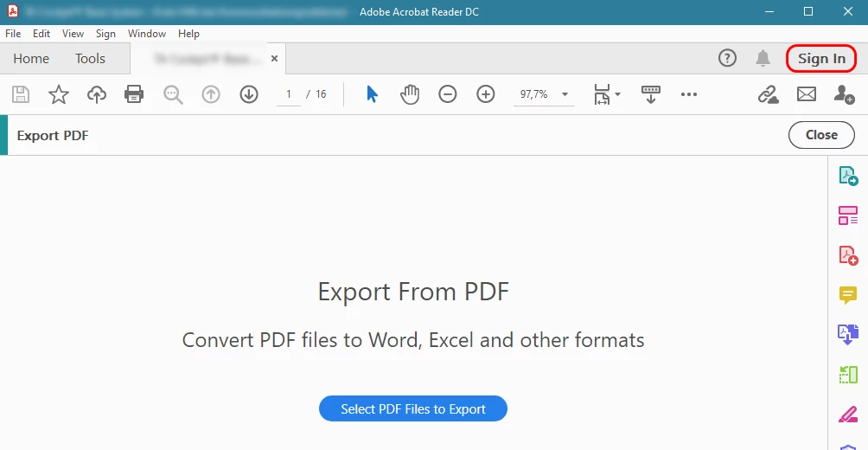868x450 pixels.
Task: Open the View menu
Action: (x=73, y=34)
